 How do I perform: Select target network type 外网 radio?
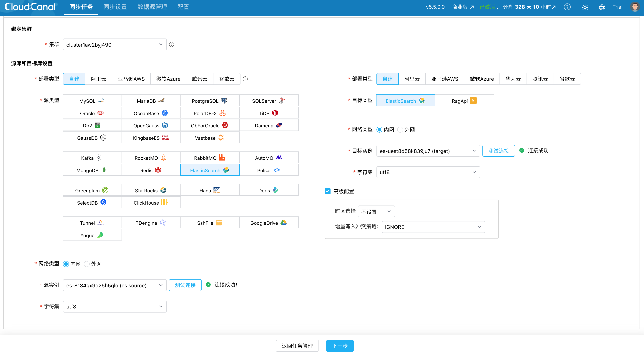click(400, 129)
